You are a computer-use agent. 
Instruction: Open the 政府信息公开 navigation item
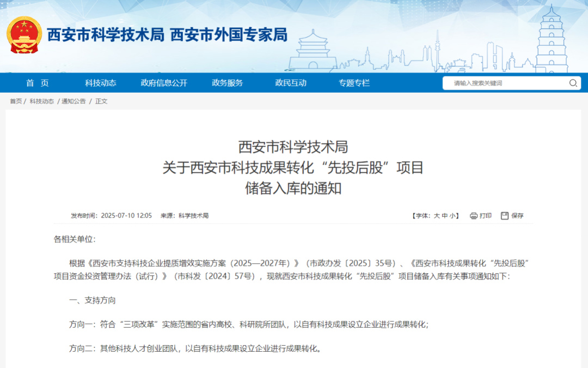[164, 83]
